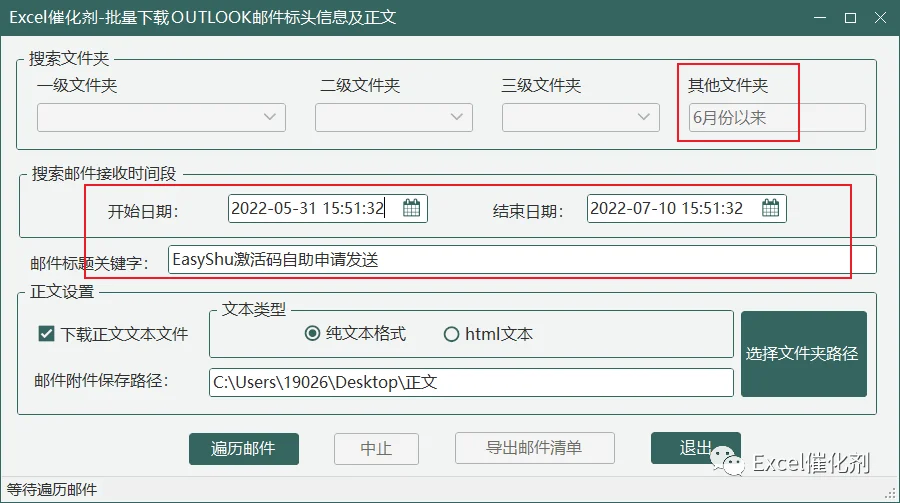The height and width of the screenshot is (503, 900).
Task: Click the 其他文件夹 input field
Action: pyautogui.click(x=777, y=117)
